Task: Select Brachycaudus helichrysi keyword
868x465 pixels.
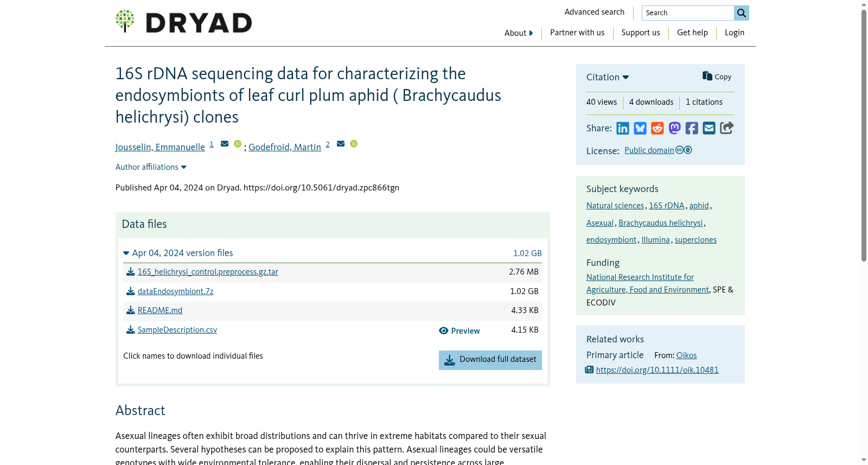Action: tap(661, 223)
